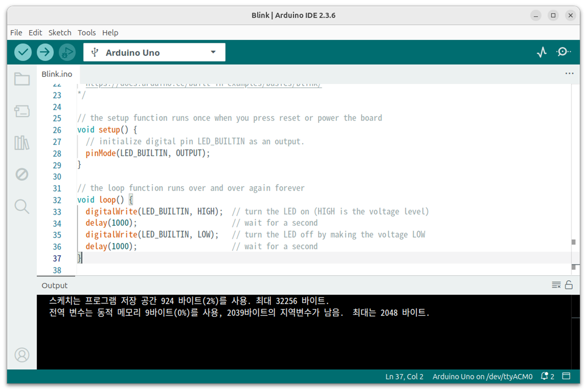
Task: Click 'void loop()' on line 32
Action: (x=101, y=200)
